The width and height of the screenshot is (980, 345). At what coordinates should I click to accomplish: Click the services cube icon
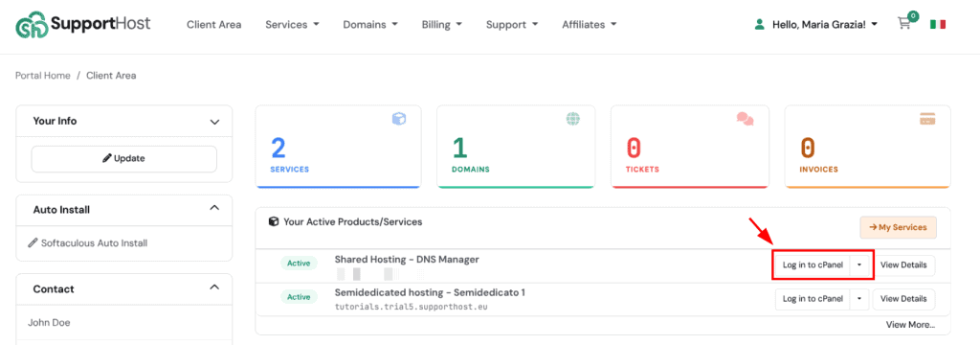[399, 118]
